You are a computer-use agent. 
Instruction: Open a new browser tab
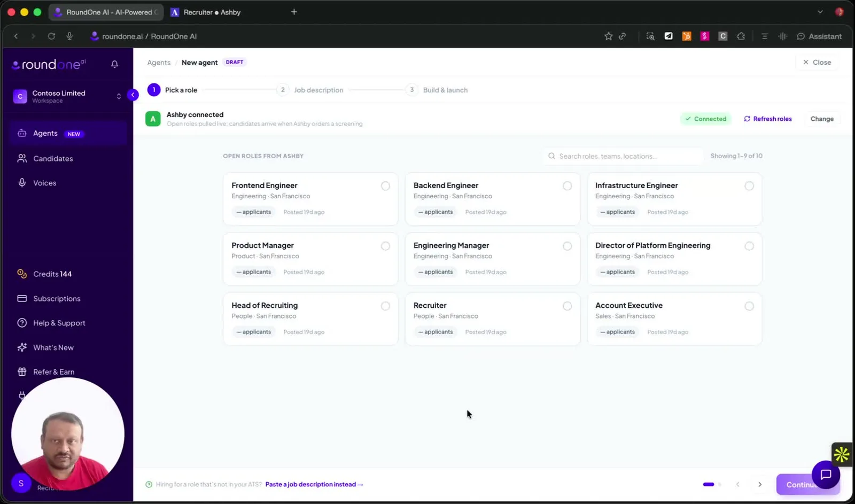(x=294, y=12)
